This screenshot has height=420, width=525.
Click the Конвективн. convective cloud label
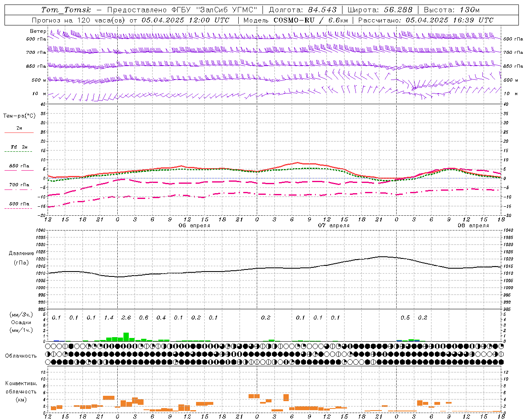21,383
